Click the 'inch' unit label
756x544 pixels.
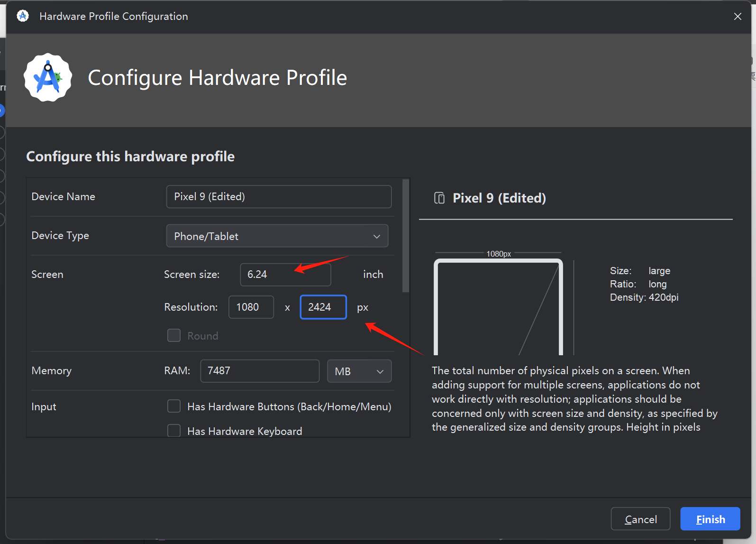click(373, 274)
